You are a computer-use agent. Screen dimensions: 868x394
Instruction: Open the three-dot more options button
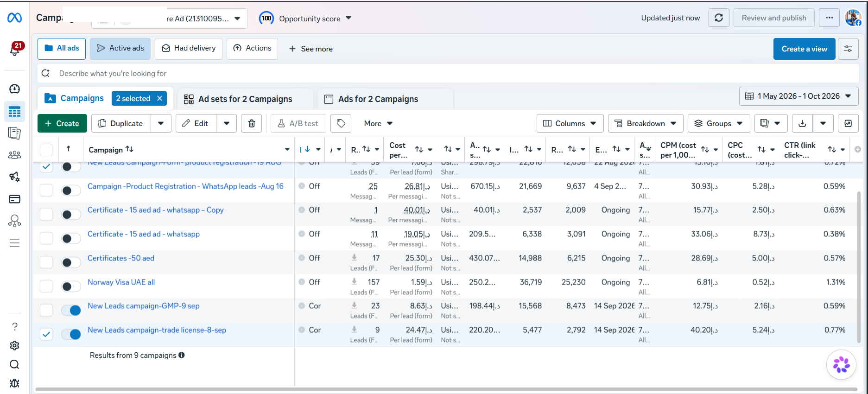pyautogui.click(x=830, y=18)
